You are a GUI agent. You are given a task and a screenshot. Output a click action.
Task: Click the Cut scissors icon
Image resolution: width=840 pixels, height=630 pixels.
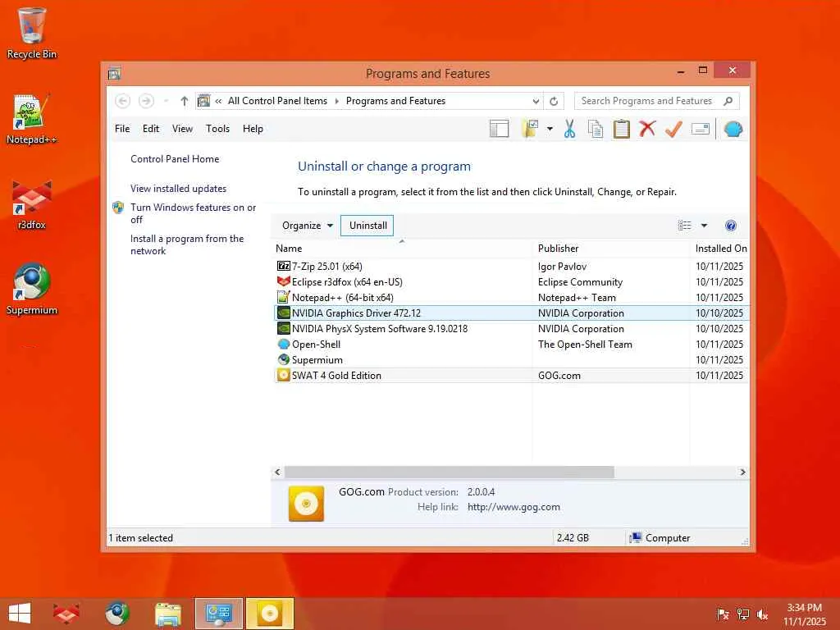569,129
